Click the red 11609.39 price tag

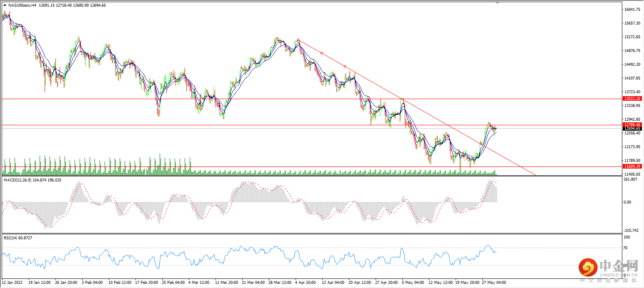point(633,166)
